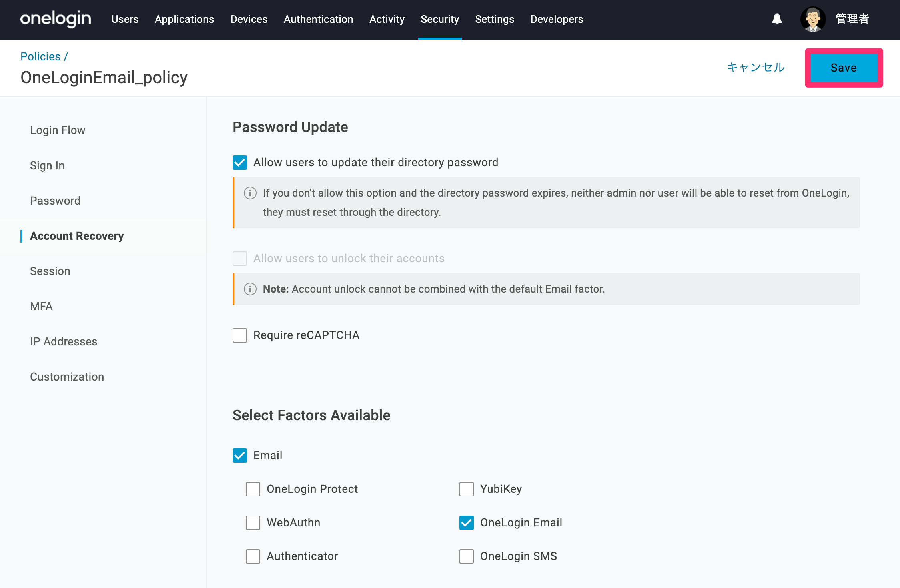Switch to Session section
The width and height of the screenshot is (900, 588).
(x=50, y=271)
